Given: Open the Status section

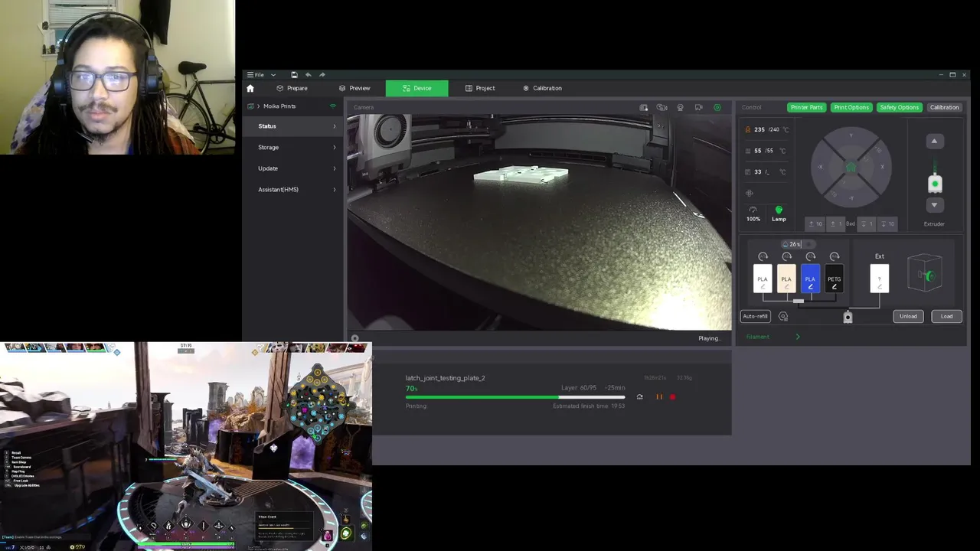Looking at the screenshot, I should 292,126.
